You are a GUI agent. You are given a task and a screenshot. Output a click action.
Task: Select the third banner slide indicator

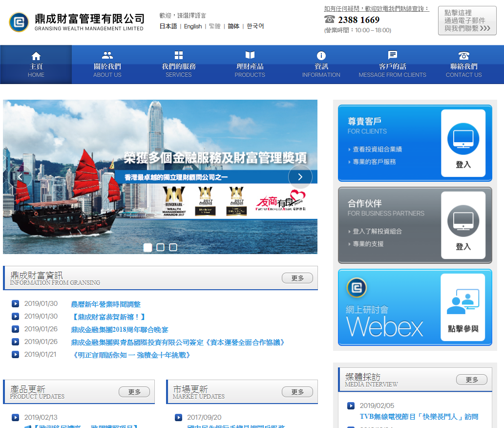173,247
